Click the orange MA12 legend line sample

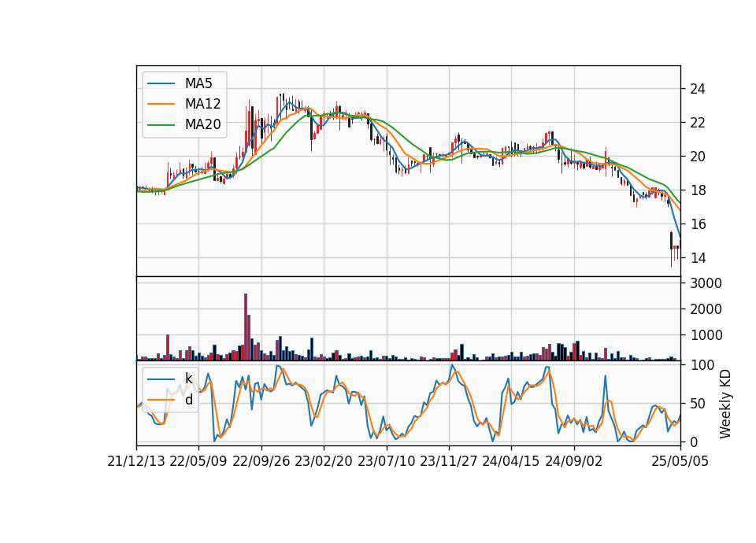point(161,104)
